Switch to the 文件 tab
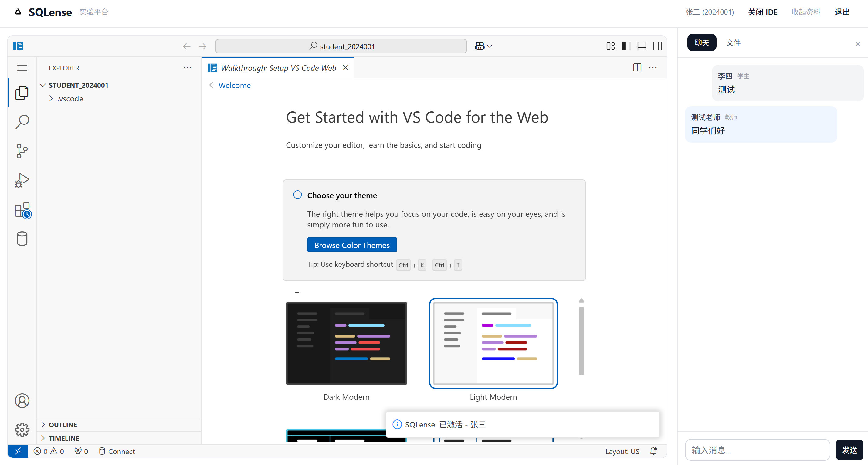 (733, 43)
